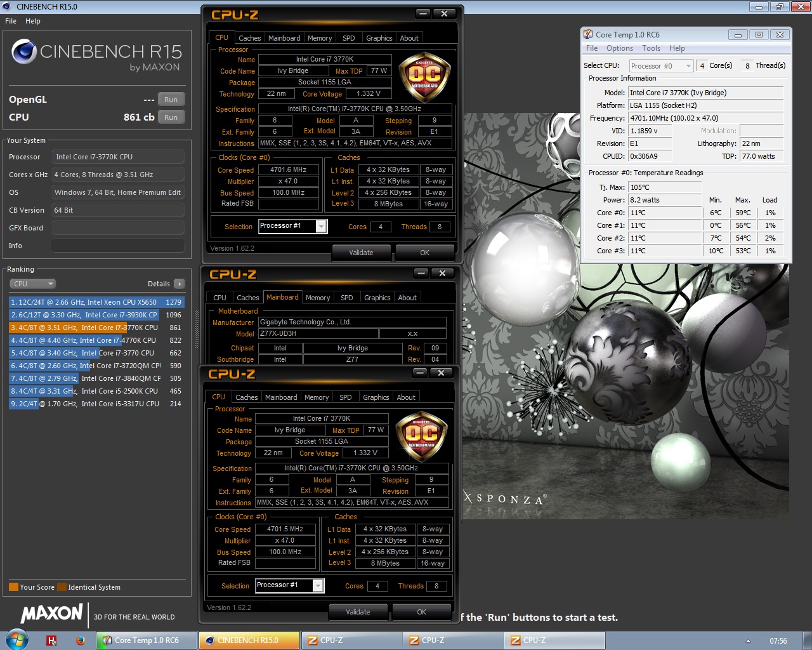The image size is (812, 650).
Task: Run the CPU benchmark
Action: pos(171,117)
